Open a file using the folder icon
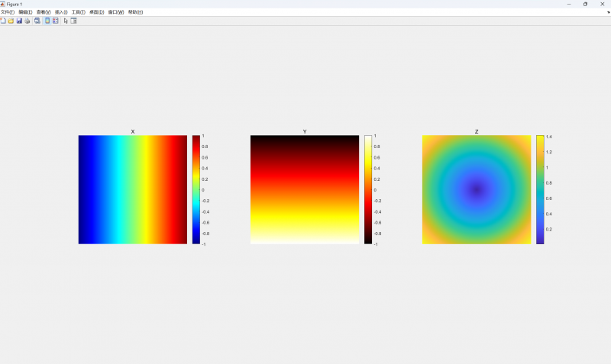 point(11,21)
